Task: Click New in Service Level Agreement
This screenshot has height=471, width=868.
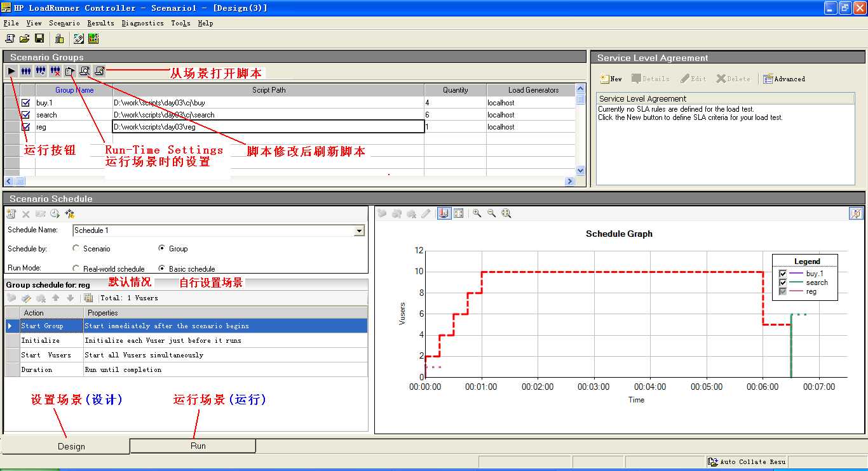Action: tap(611, 79)
